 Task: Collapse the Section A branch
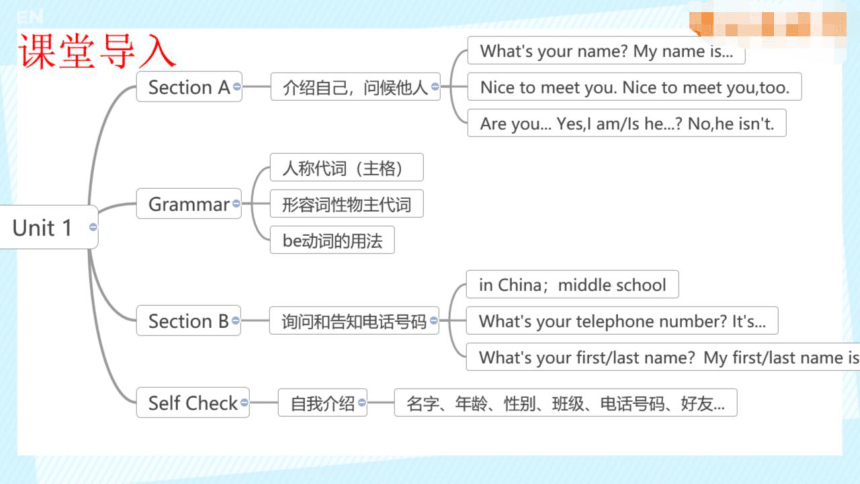pos(237,87)
